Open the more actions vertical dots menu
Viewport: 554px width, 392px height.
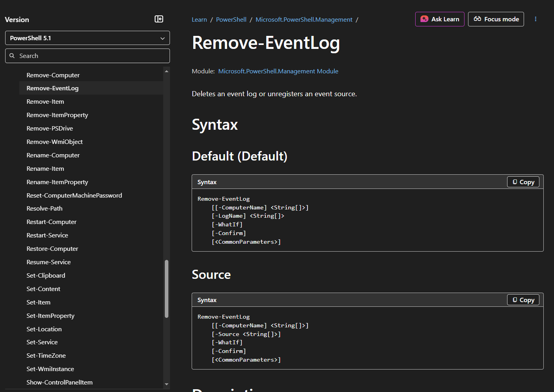[x=535, y=19]
